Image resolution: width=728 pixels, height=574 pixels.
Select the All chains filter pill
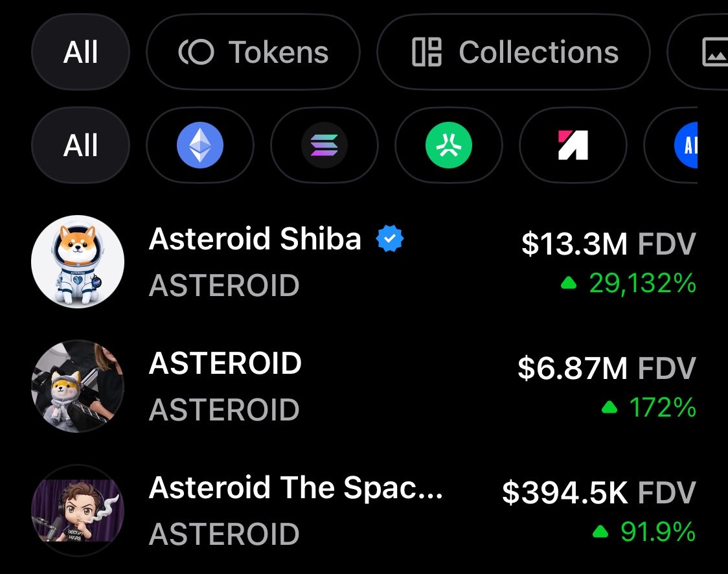[80, 146]
